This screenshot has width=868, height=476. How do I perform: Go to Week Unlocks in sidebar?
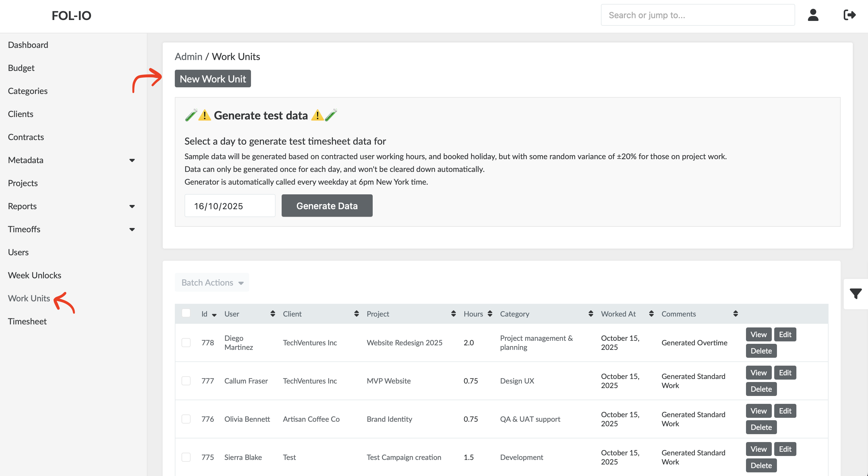[34, 275]
